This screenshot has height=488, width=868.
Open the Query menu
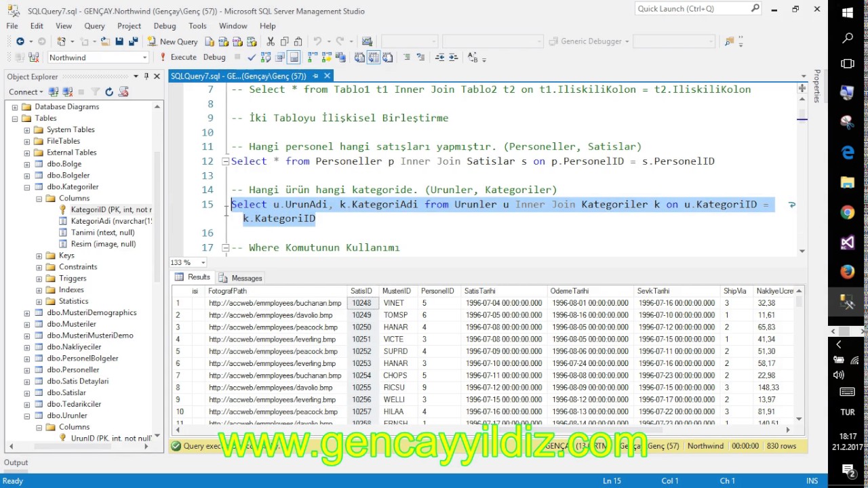point(94,26)
